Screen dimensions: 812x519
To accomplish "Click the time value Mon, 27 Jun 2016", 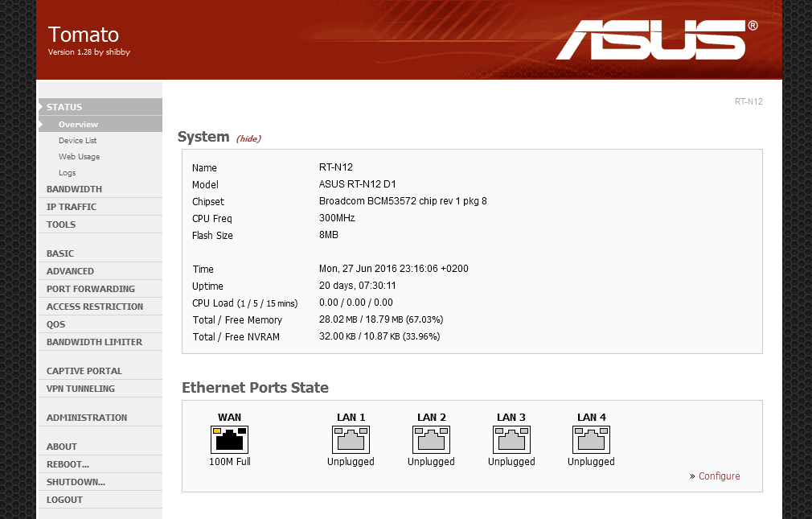I will [x=394, y=269].
